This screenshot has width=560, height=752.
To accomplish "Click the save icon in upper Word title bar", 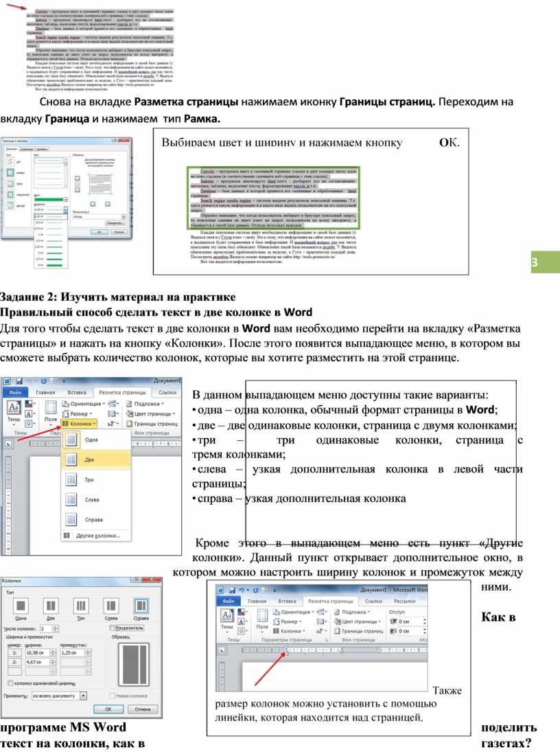I will (19, 381).
